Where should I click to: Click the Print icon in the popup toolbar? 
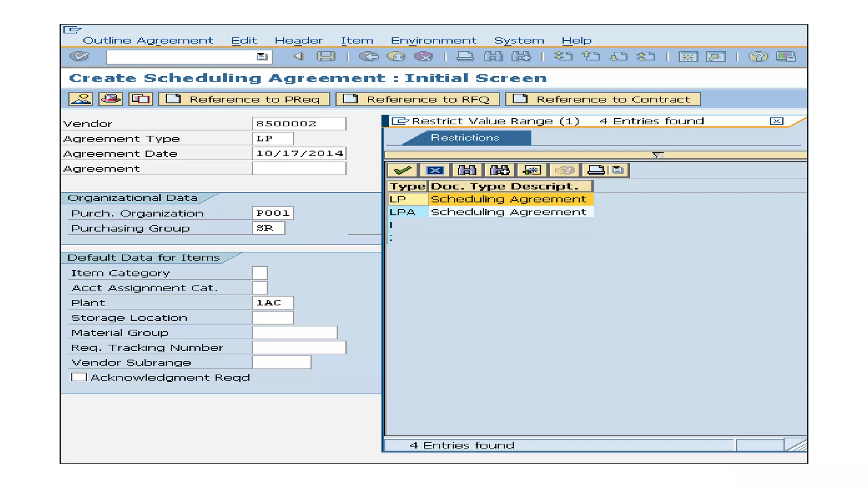(595, 170)
